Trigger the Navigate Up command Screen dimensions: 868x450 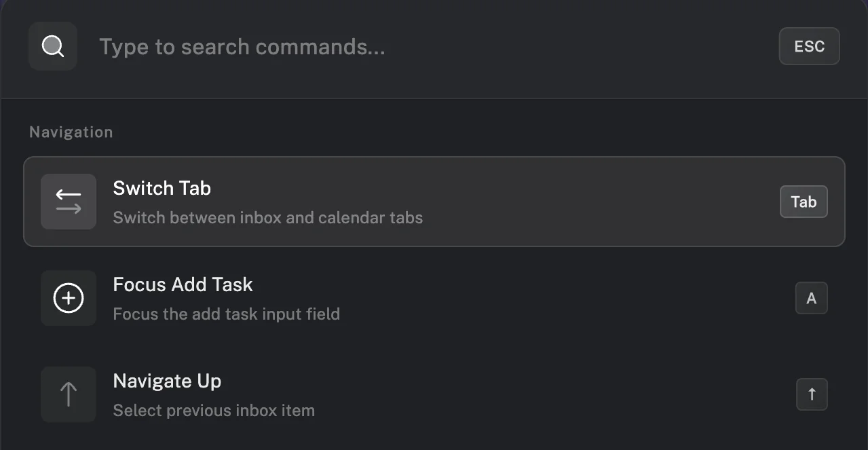[434, 394]
